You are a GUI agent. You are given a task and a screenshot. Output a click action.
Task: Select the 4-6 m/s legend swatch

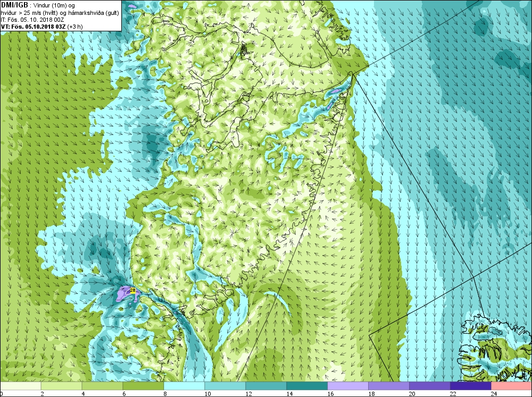click(102, 386)
